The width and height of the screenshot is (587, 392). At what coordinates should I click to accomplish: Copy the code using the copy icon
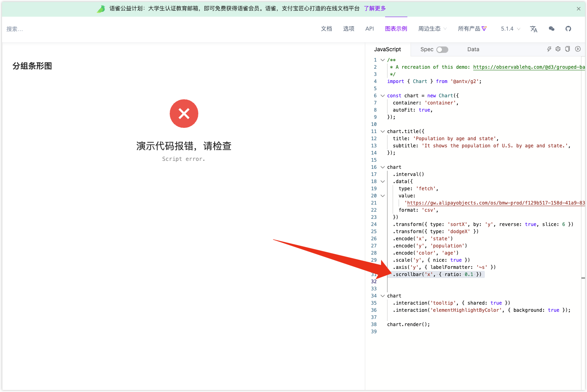click(x=568, y=49)
